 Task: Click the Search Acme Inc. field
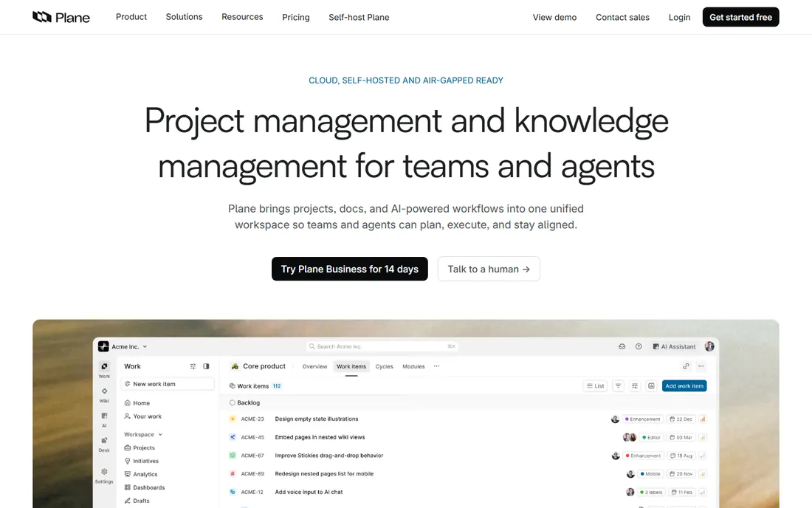tap(382, 346)
